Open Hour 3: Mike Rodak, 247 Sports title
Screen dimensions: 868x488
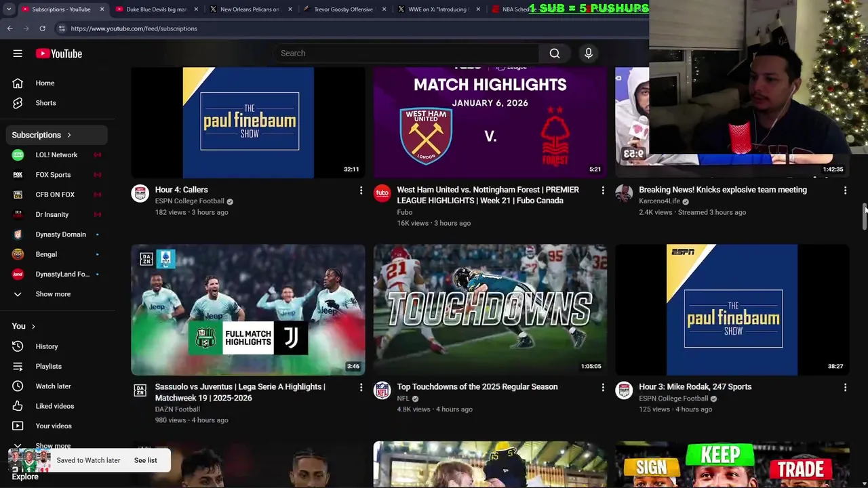point(695,387)
